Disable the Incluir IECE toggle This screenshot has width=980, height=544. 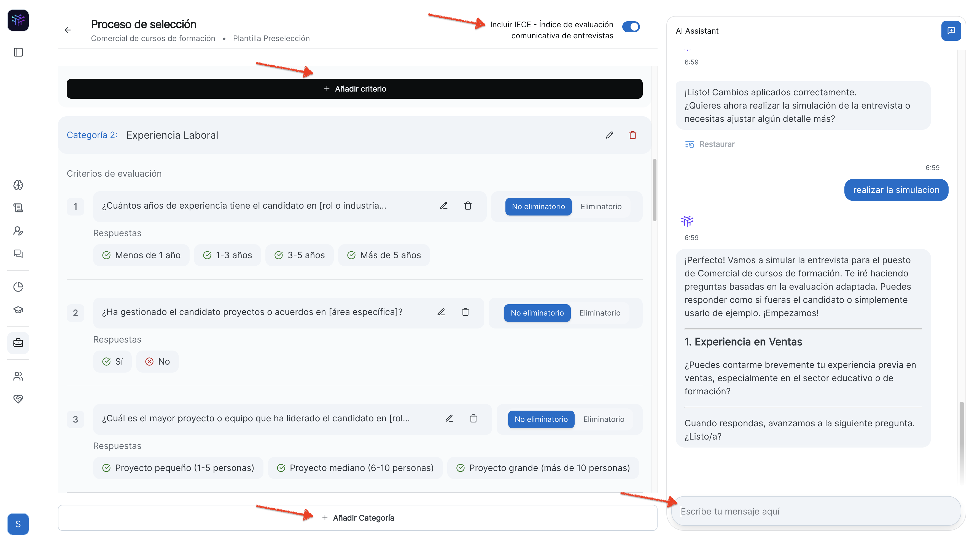coord(631,27)
